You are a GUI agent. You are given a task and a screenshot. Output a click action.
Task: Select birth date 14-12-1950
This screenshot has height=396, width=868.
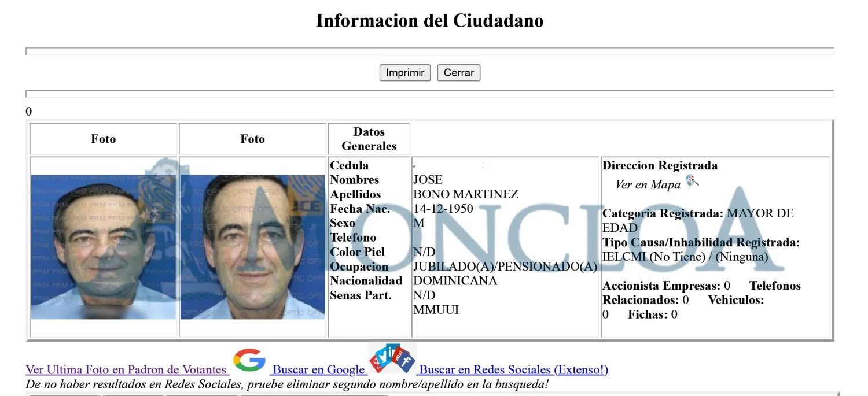pyautogui.click(x=443, y=209)
